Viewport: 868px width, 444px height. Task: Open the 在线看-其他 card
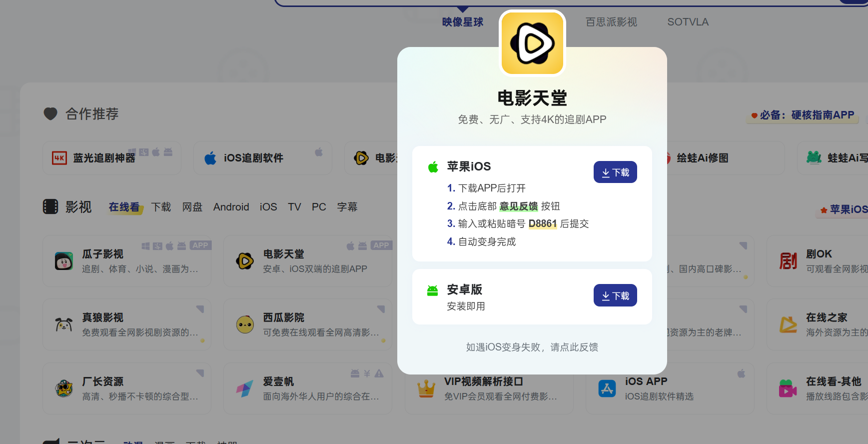tap(818, 388)
